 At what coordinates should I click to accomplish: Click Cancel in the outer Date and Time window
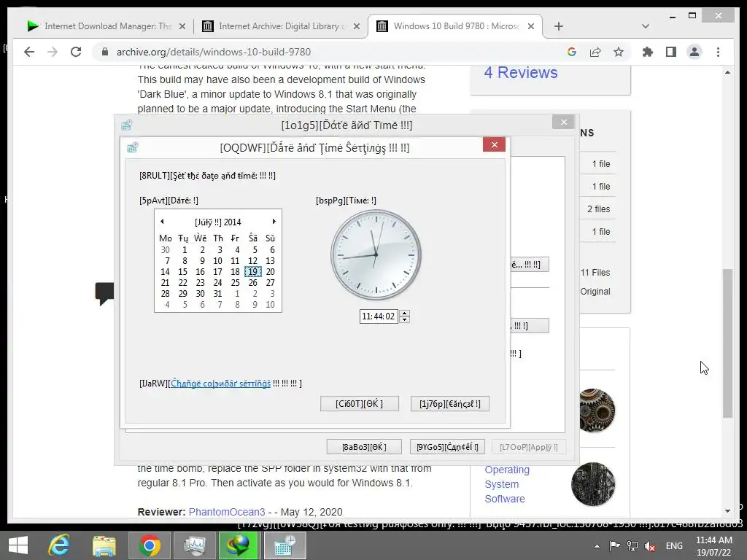point(447,447)
